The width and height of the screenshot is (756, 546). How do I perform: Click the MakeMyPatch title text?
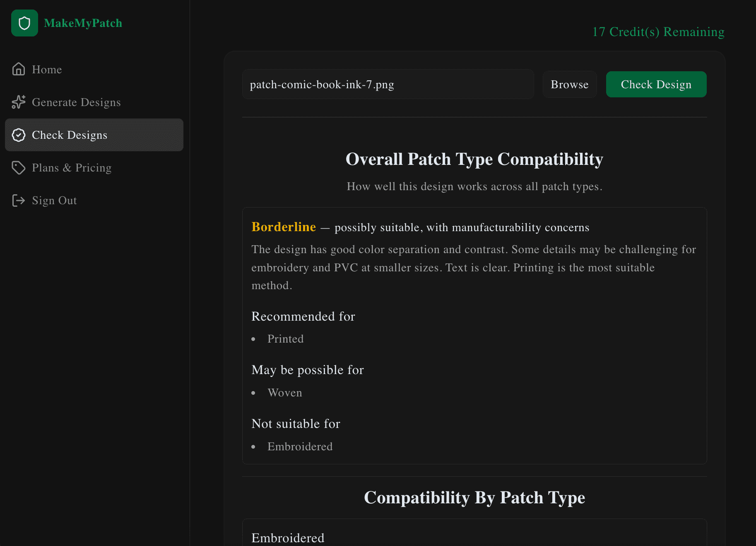click(x=84, y=23)
